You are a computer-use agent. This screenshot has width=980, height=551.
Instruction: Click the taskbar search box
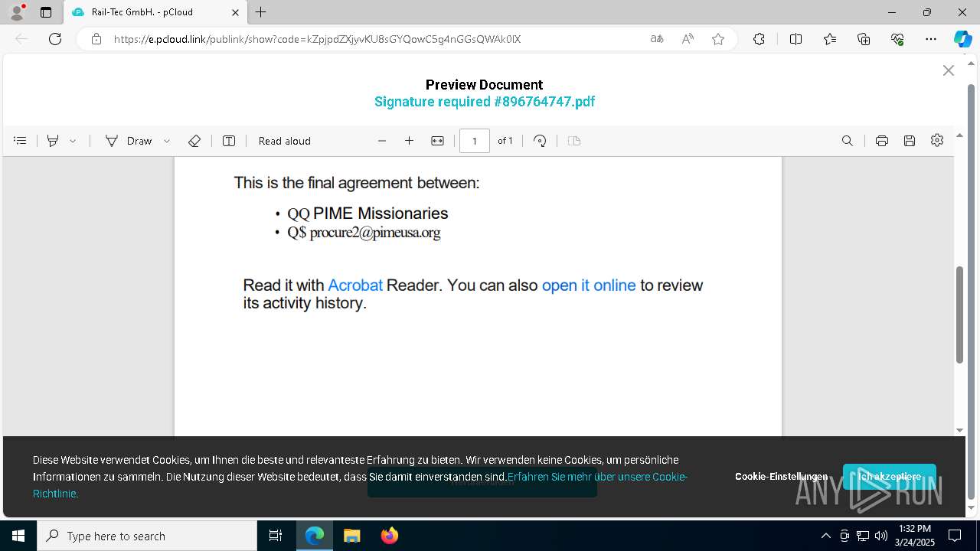click(x=147, y=536)
